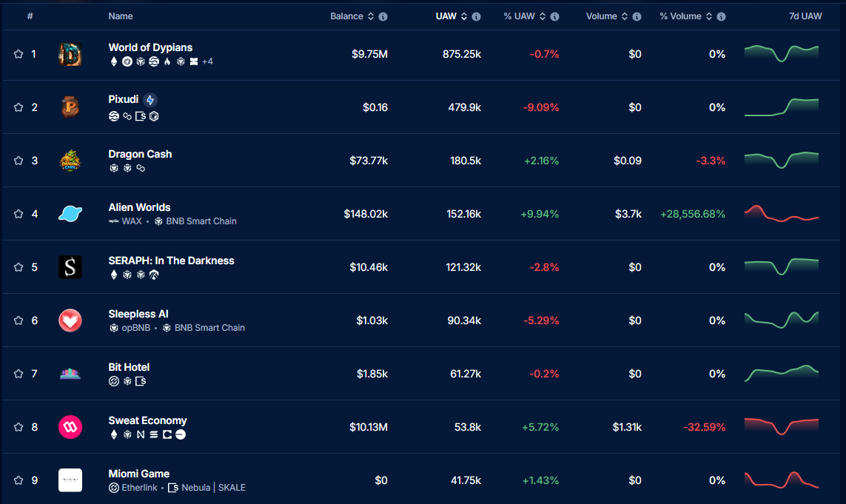Click the info icon beside Balance header

[x=383, y=16]
